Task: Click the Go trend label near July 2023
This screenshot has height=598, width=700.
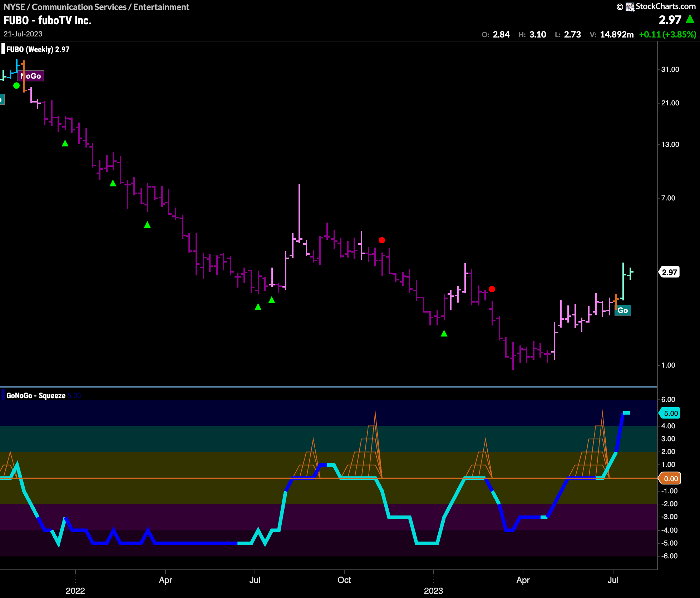Action: 622,310
